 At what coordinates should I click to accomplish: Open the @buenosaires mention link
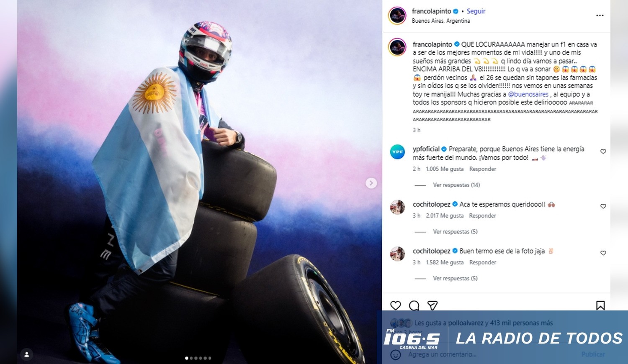pos(528,94)
